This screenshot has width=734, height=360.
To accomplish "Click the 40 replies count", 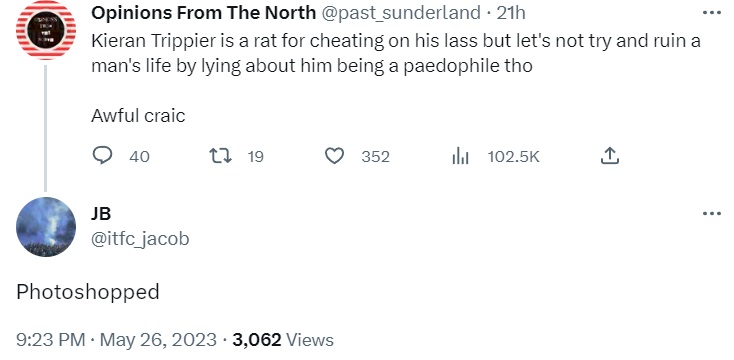I will (139, 156).
